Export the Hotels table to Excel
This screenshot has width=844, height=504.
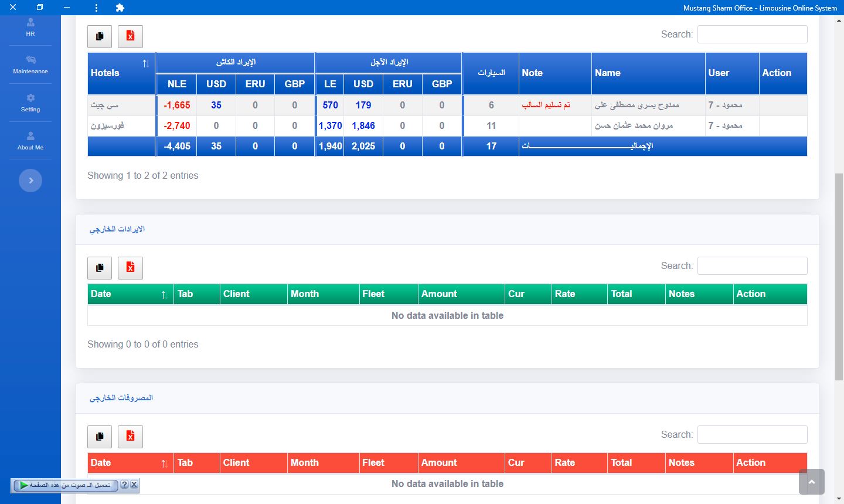click(130, 36)
